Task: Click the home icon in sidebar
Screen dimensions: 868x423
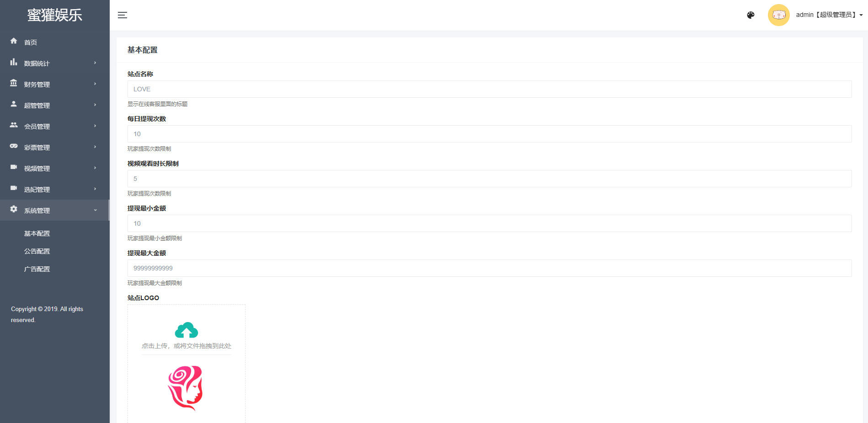Action: (x=14, y=41)
